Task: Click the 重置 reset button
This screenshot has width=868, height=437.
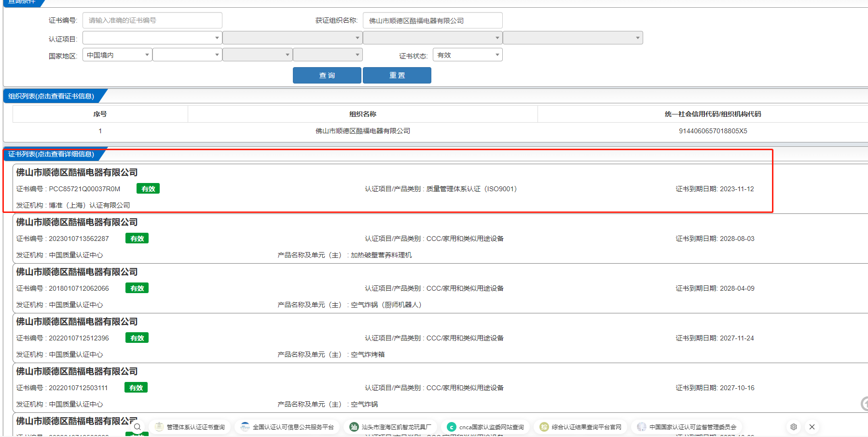Action: pyautogui.click(x=397, y=75)
